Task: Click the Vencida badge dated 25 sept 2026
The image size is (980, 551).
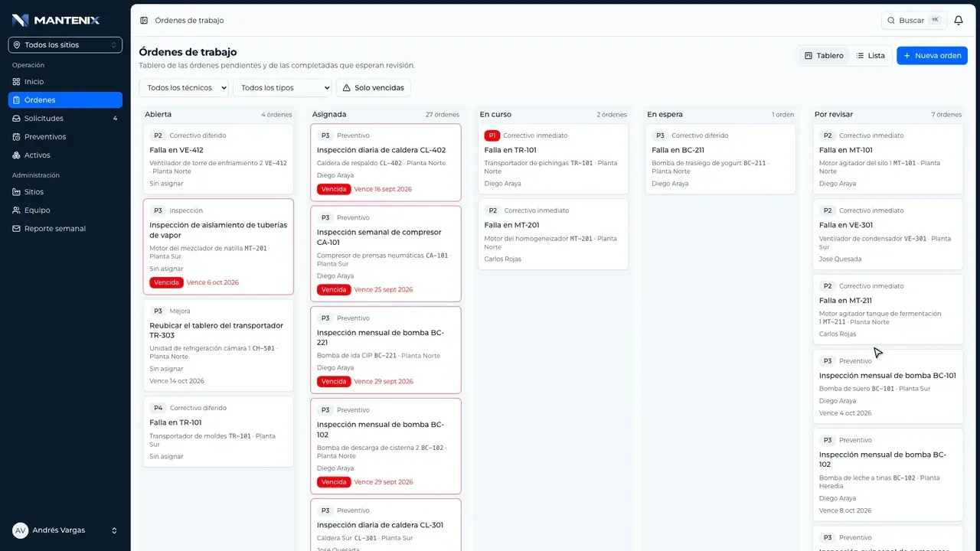Action: (334, 290)
